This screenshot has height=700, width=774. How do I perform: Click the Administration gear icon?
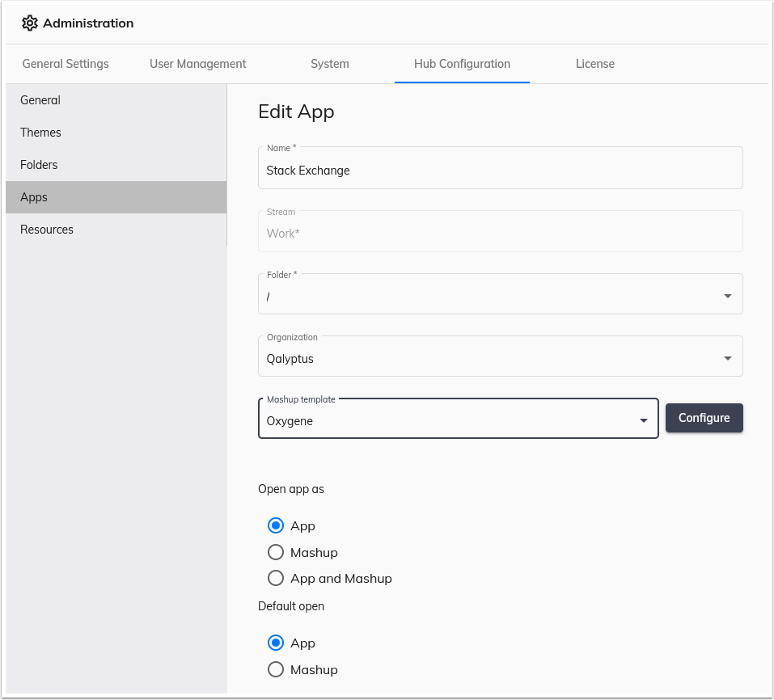[30, 23]
